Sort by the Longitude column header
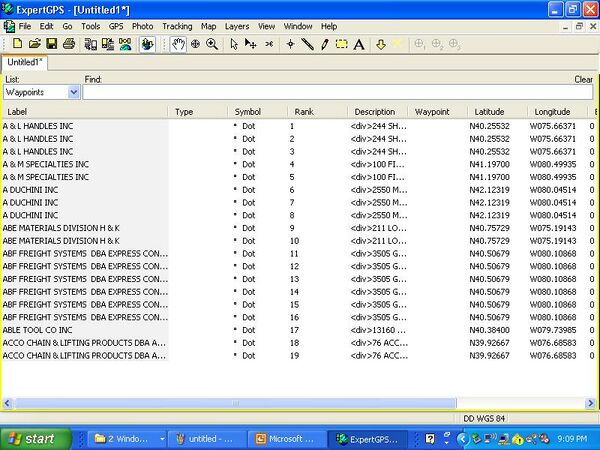600x450 pixels. pos(557,112)
